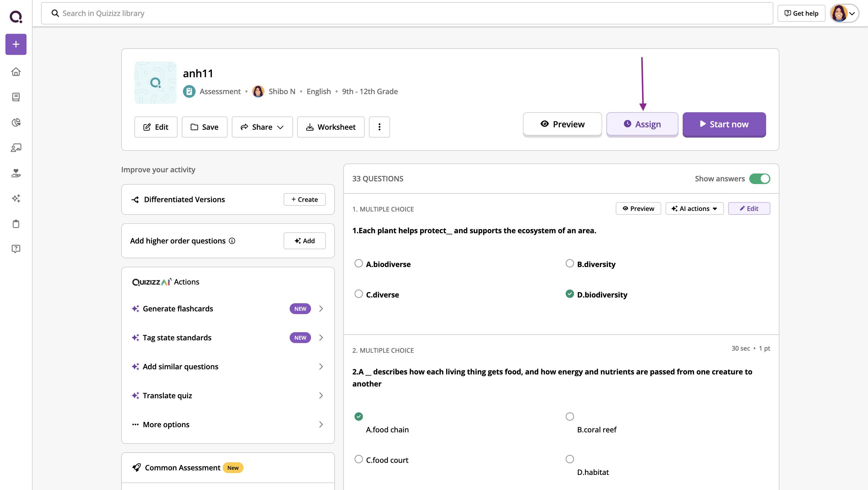
Task: Select answer option C.food court
Action: (x=359, y=459)
